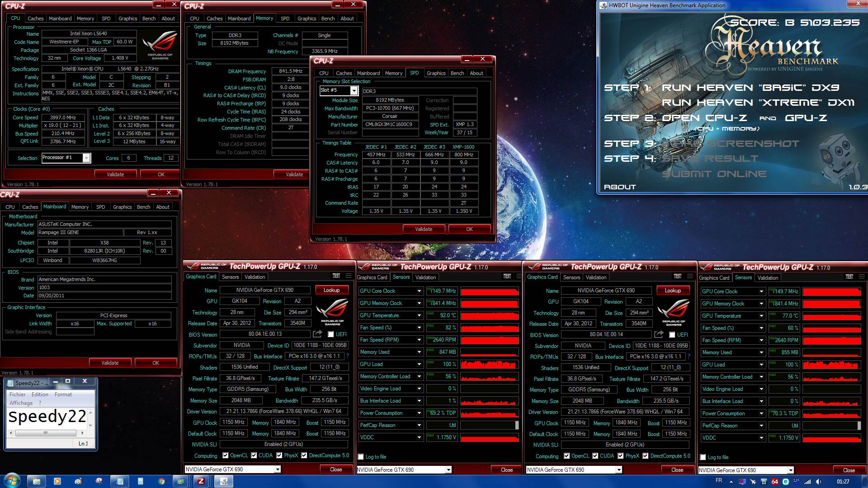Expand Power Consumption dropdown in the sensors window showing 69.2 % TDP
The height and width of the screenshot is (488, 868).
click(x=419, y=413)
